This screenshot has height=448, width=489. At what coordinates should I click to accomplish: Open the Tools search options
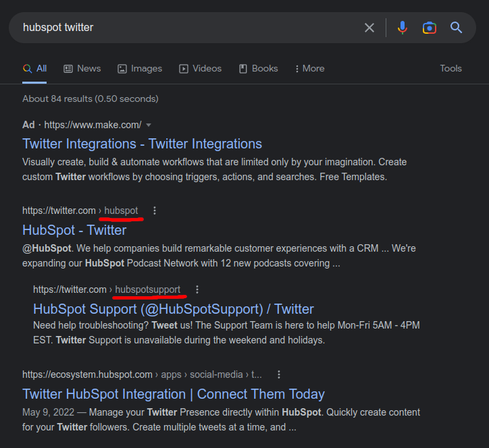(451, 69)
